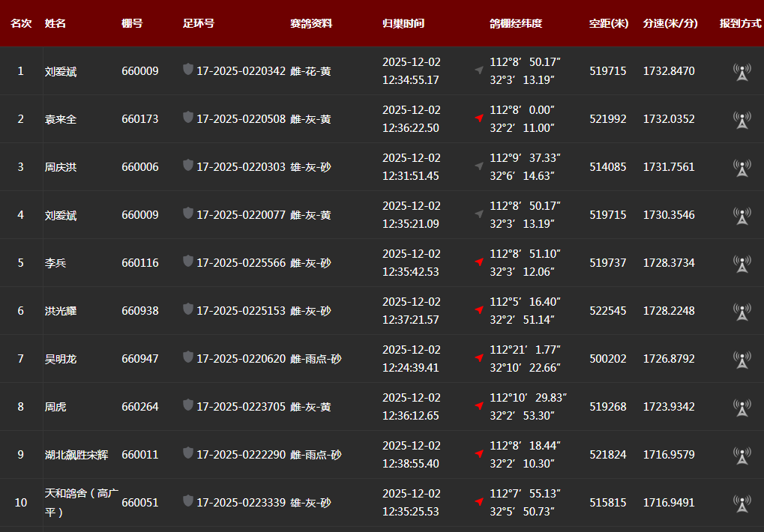Open owner name 李兵 in rank 5

pos(55,263)
